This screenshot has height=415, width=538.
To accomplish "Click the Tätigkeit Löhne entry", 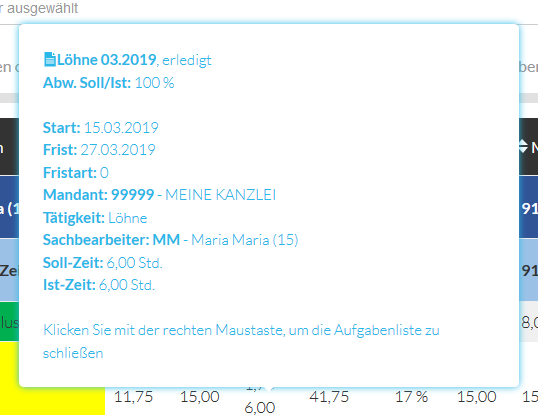I will coord(95,218).
